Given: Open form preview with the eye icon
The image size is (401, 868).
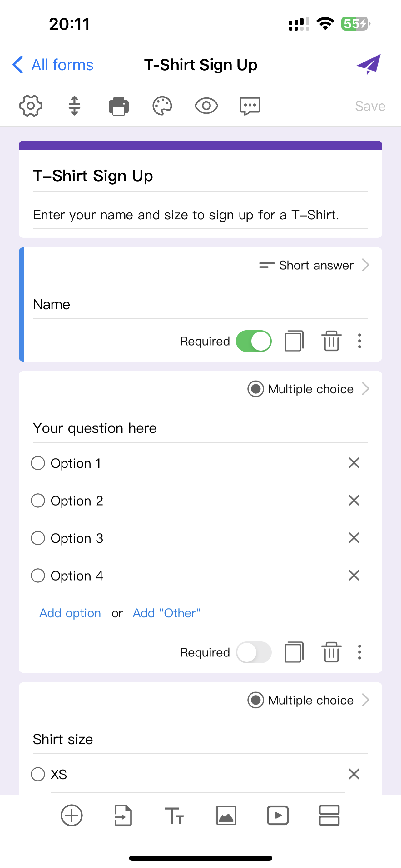Looking at the screenshot, I should (206, 106).
